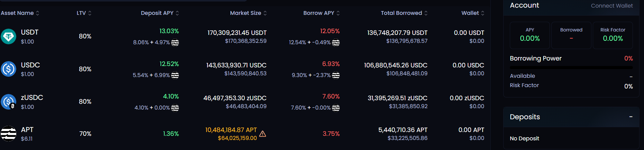Click the USDT Tether coin icon
The width and height of the screenshot is (644, 150).
point(8,36)
